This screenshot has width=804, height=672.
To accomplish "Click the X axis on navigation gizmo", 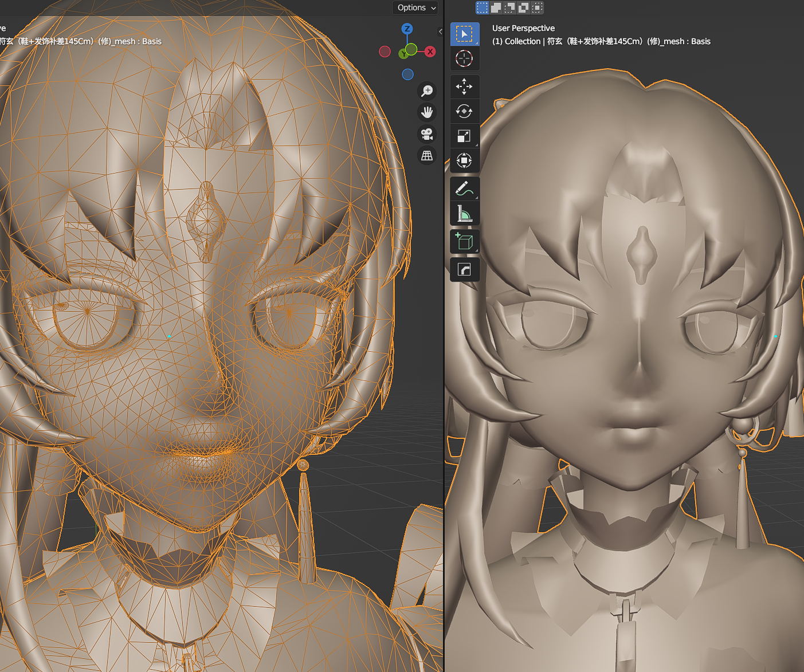I will pyautogui.click(x=430, y=52).
